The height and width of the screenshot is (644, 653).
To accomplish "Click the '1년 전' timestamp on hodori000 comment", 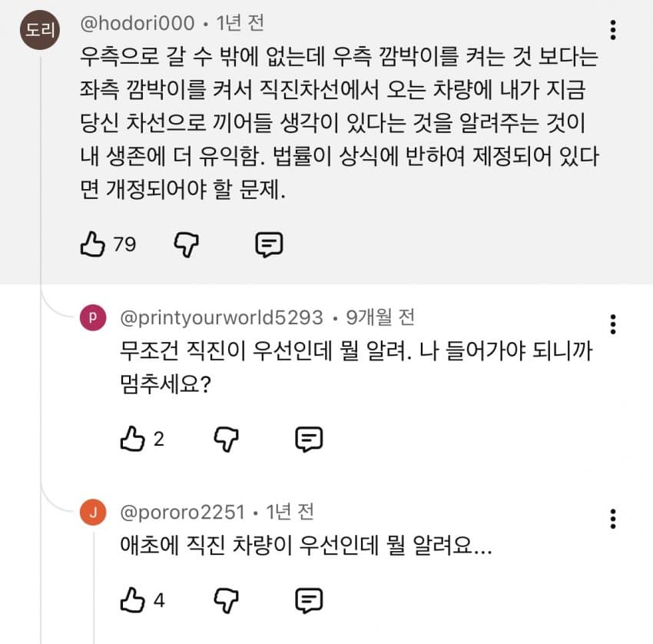I will (240, 24).
